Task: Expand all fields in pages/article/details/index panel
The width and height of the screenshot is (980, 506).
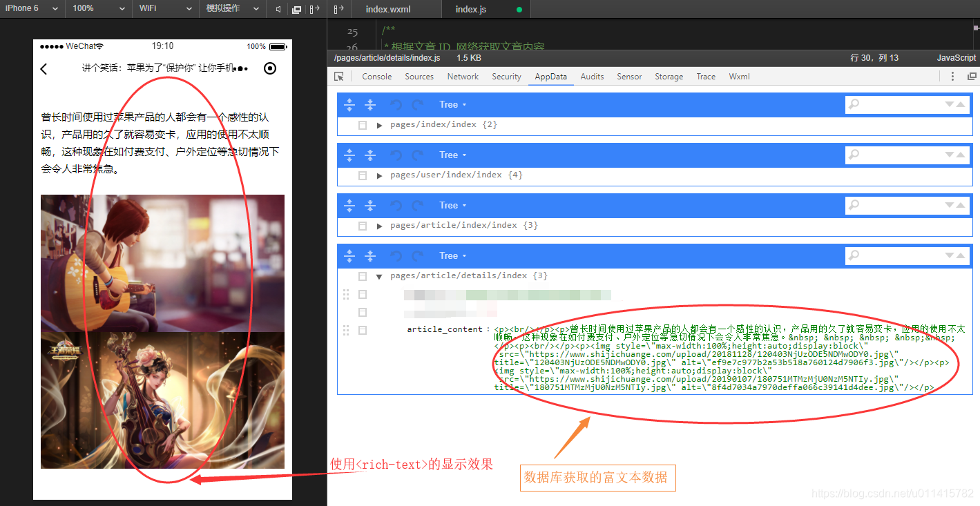Action: pyautogui.click(x=349, y=256)
